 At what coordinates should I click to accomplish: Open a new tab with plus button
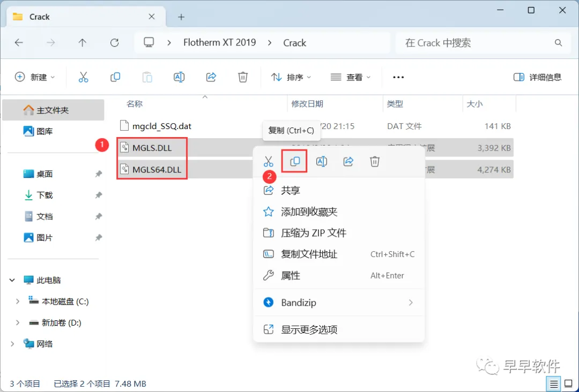coord(181,17)
